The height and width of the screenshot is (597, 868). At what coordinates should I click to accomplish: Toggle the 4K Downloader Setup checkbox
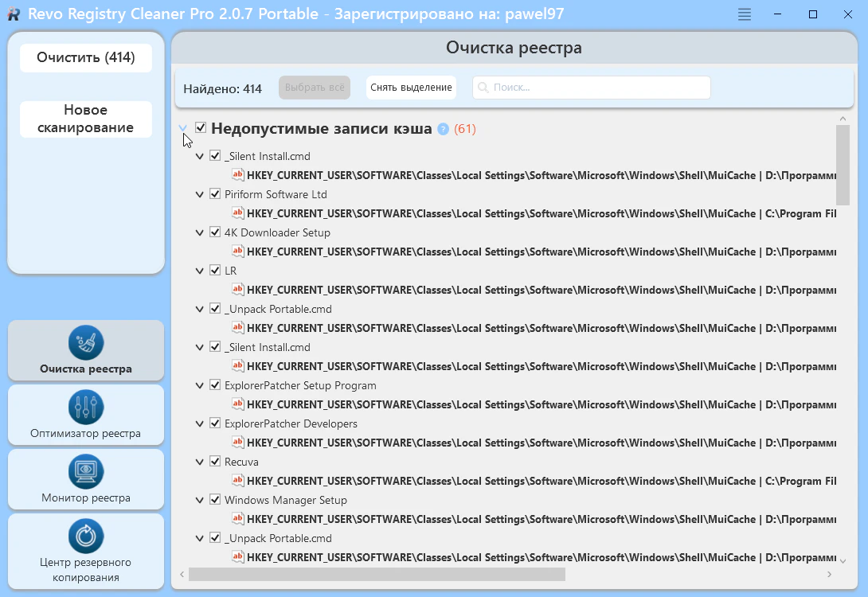point(215,232)
